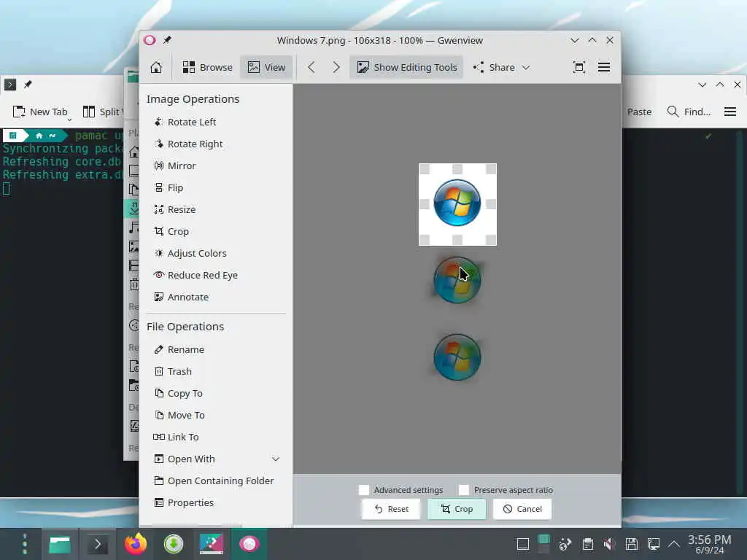Toggle Show Editing Tools
Screen dimensions: 747x560
click(x=407, y=67)
